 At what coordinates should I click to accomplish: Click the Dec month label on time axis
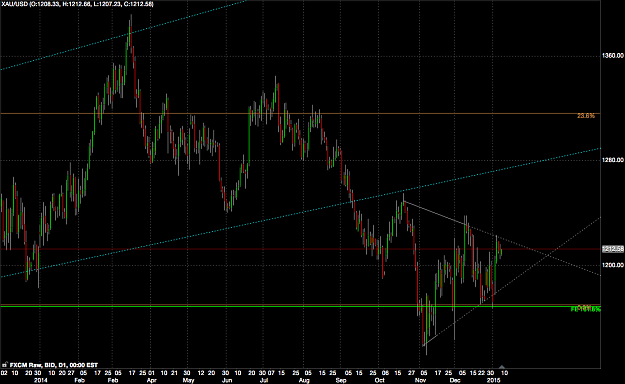[455, 380]
